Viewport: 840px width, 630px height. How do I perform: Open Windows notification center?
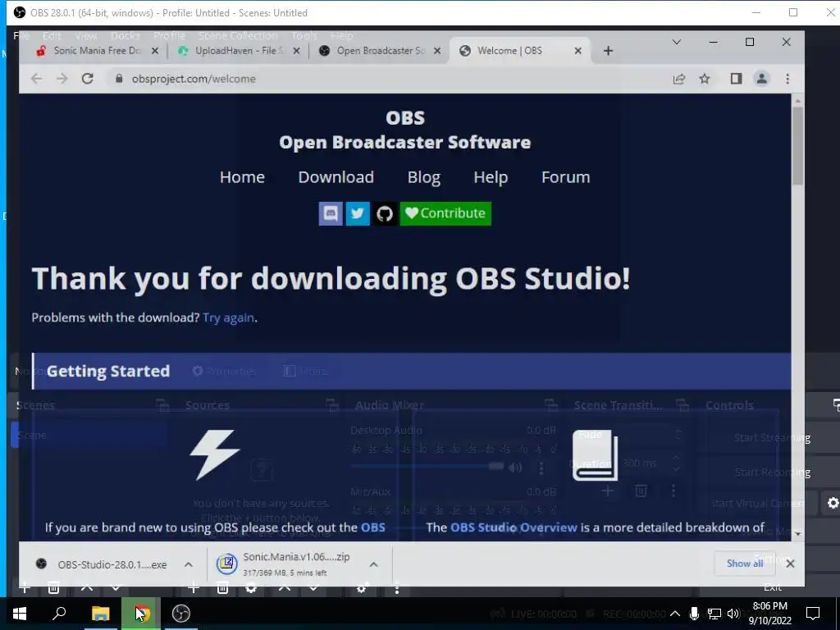click(813, 614)
